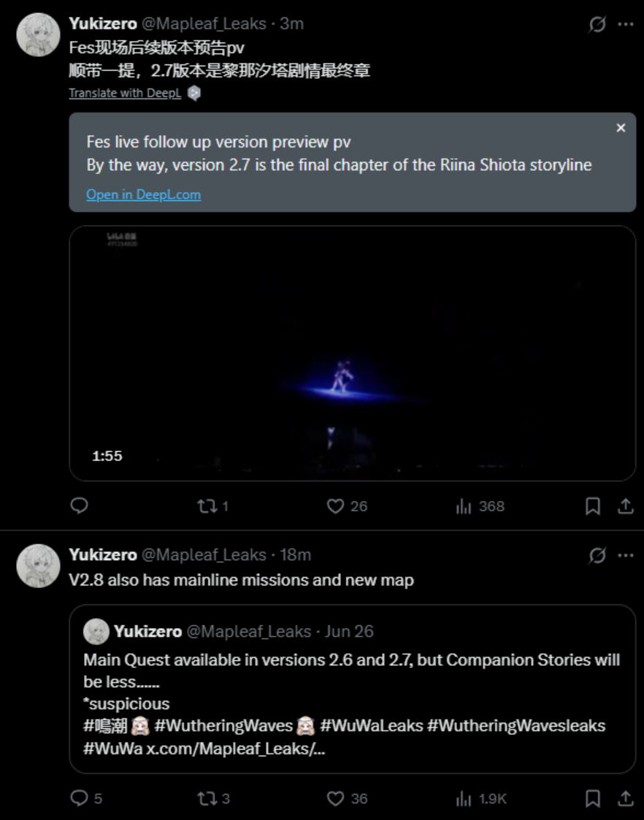Click the #WutheringWavesleaks hashtag
This screenshot has height=820, width=644.
click(516, 726)
